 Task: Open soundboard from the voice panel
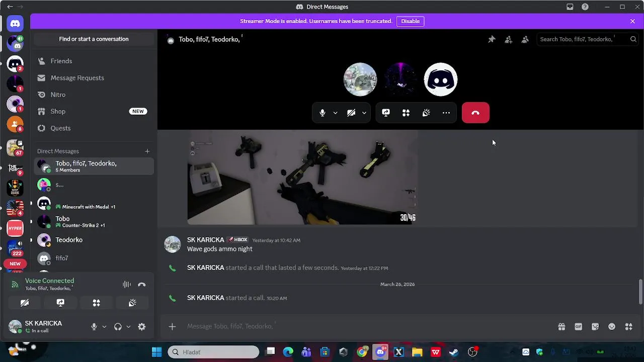coord(132,303)
